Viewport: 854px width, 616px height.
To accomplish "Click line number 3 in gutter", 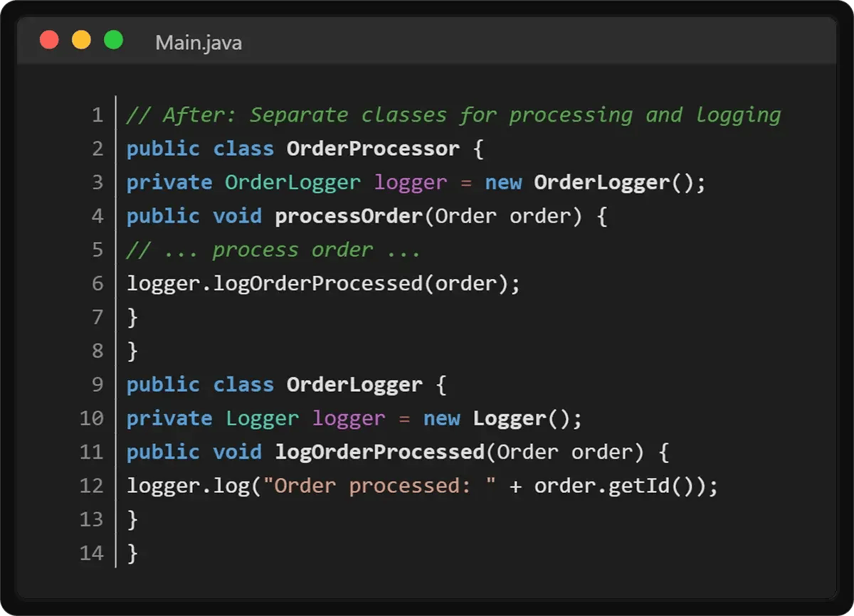I will coord(97,182).
